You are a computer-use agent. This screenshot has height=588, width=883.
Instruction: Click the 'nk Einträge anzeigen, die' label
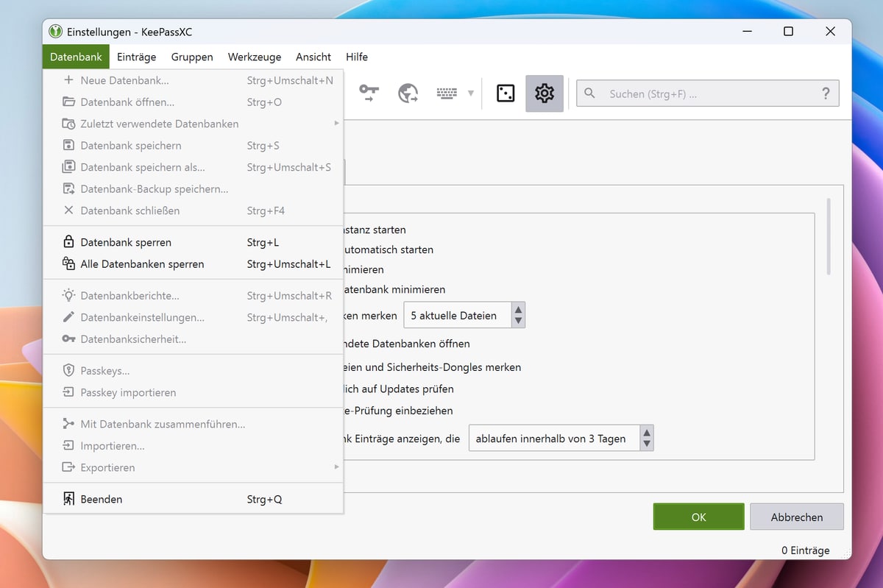(401, 439)
